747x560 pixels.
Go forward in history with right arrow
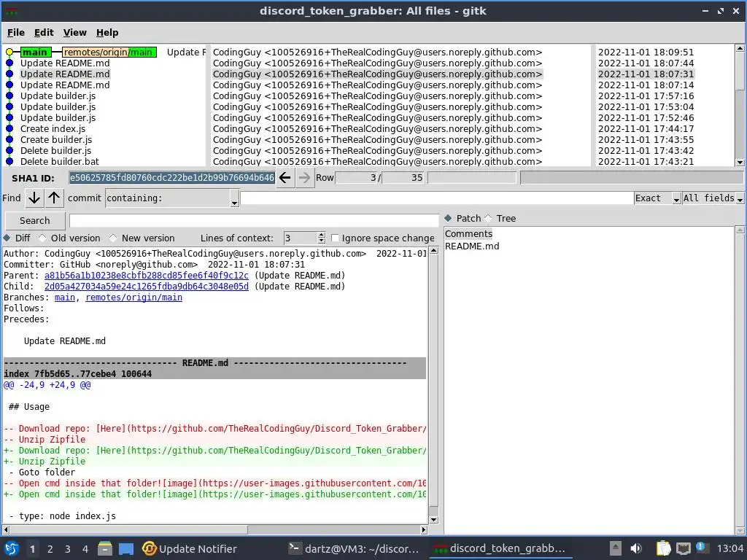304,178
